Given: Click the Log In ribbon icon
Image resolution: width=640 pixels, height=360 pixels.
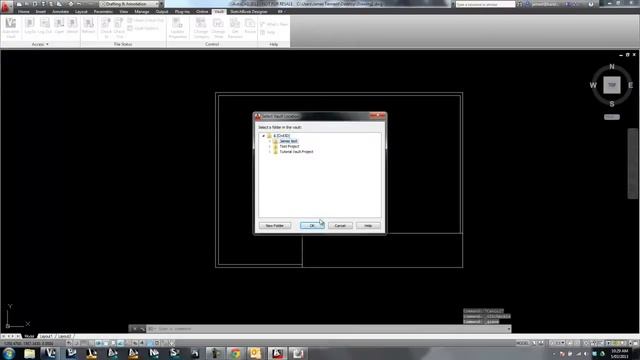Looking at the screenshot, I should [30, 26].
